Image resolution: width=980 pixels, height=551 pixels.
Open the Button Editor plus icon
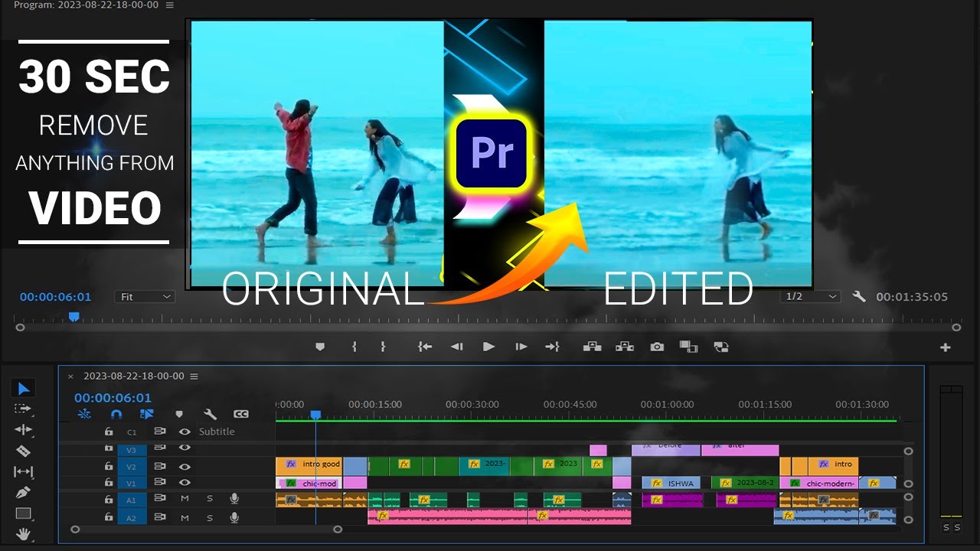click(946, 347)
